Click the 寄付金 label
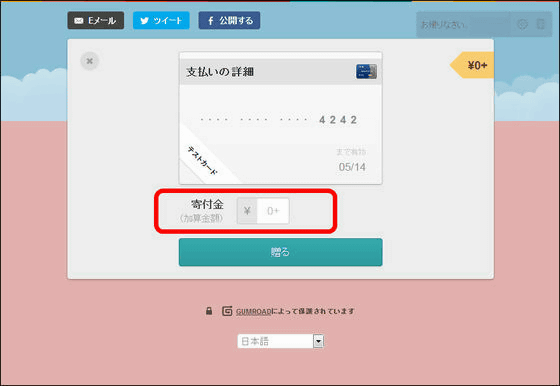The image size is (560, 386). tap(207, 205)
